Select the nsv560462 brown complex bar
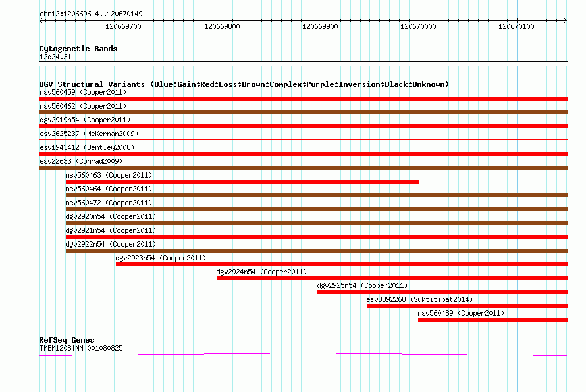 303,112
